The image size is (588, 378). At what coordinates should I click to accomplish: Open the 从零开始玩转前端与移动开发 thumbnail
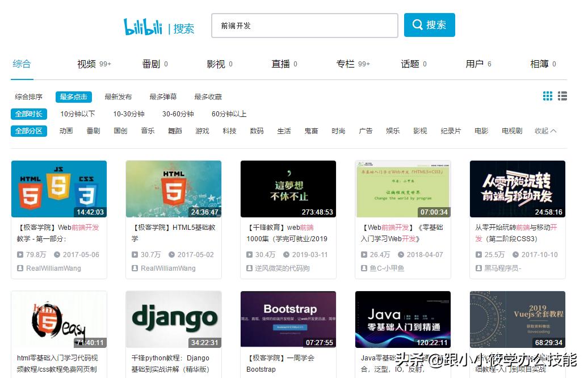(x=518, y=189)
